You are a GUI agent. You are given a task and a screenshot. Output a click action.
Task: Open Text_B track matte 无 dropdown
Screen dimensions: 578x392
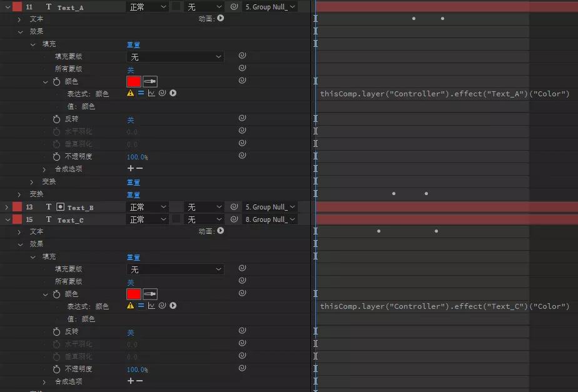203,207
